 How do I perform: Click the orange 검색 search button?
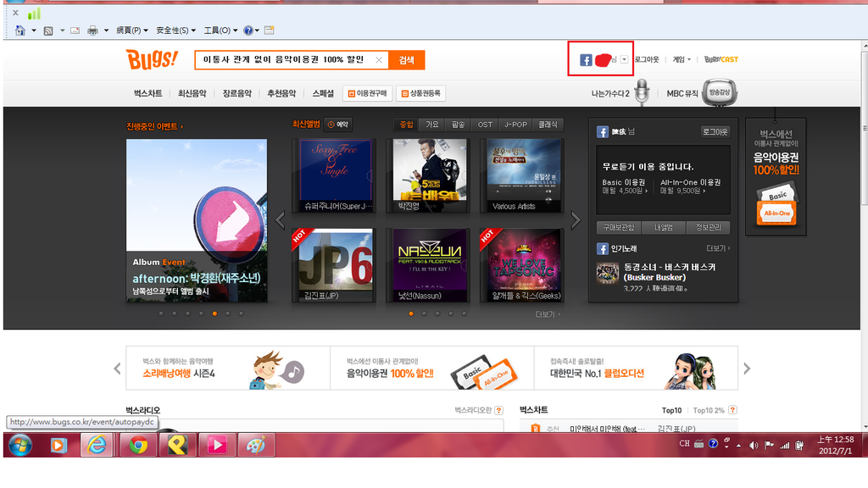point(406,60)
